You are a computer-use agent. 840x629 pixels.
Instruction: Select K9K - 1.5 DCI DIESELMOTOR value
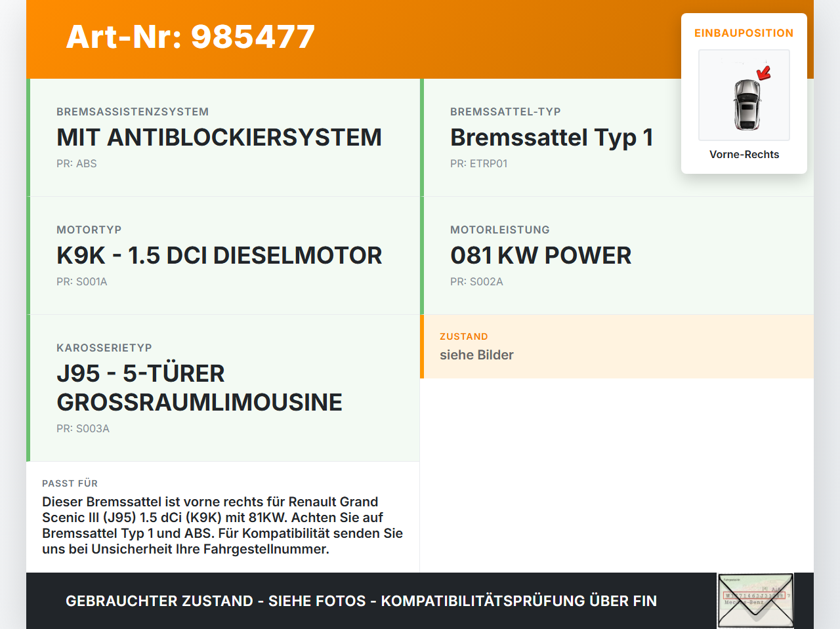point(219,256)
